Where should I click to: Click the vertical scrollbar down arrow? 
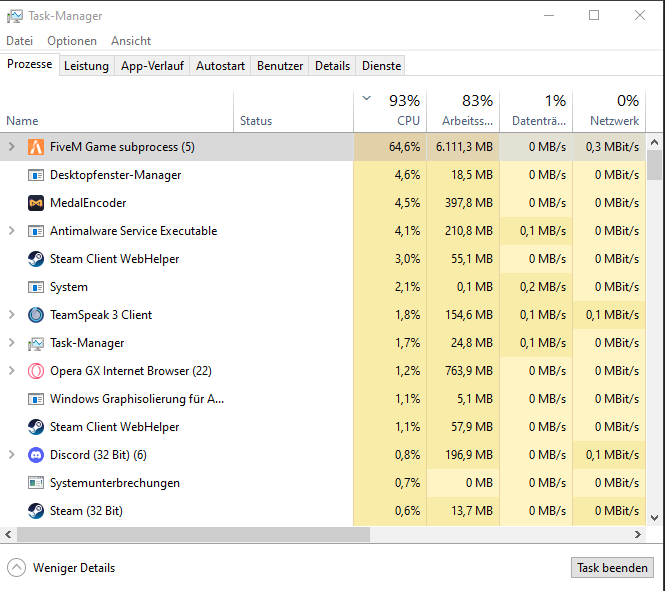coord(654,518)
